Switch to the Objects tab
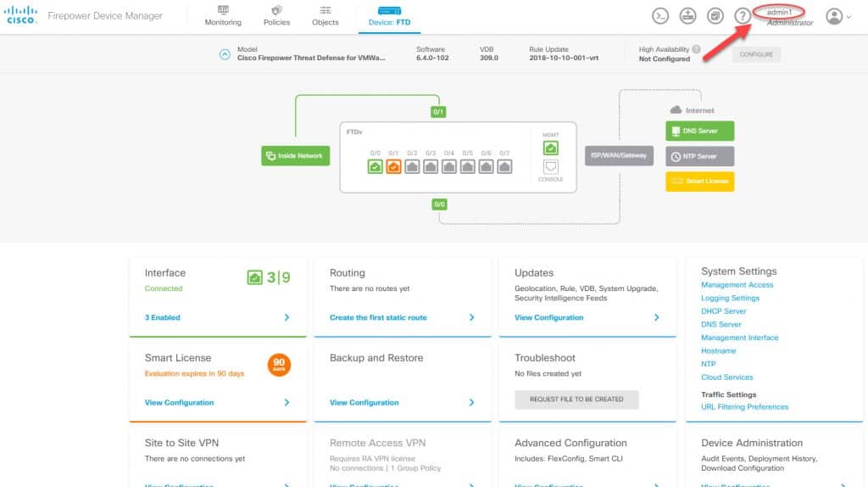 tap(325, 16)
